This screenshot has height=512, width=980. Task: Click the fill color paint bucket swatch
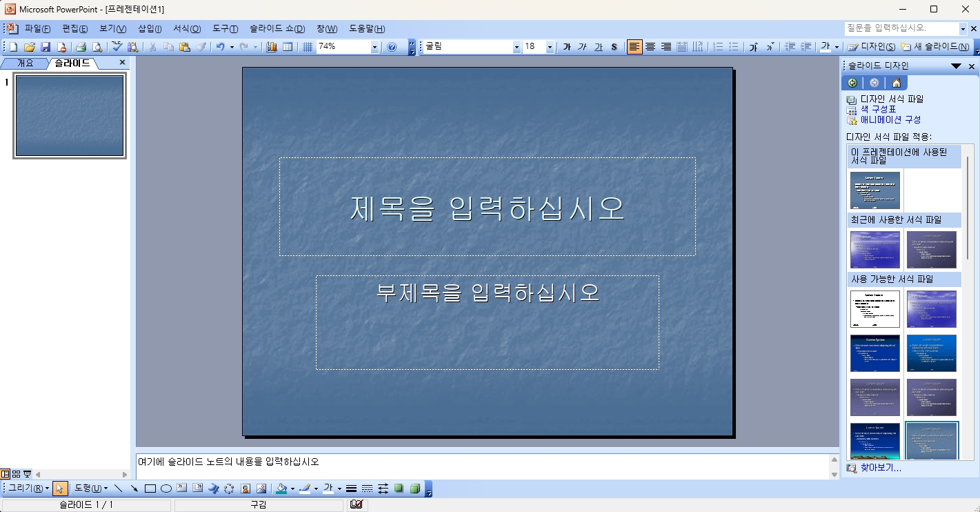(x=281, y=489)
